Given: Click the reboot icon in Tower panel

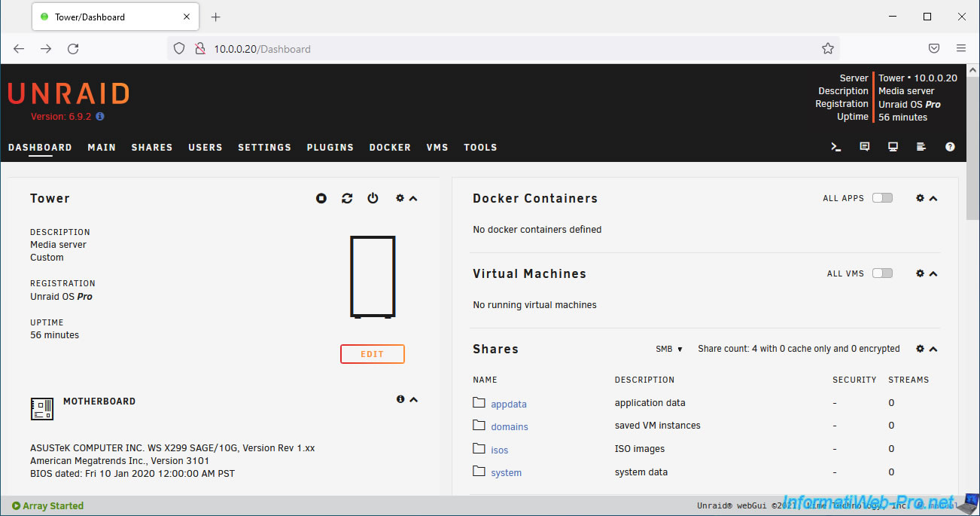Looking at the screenshot, I should coord(347,198).
